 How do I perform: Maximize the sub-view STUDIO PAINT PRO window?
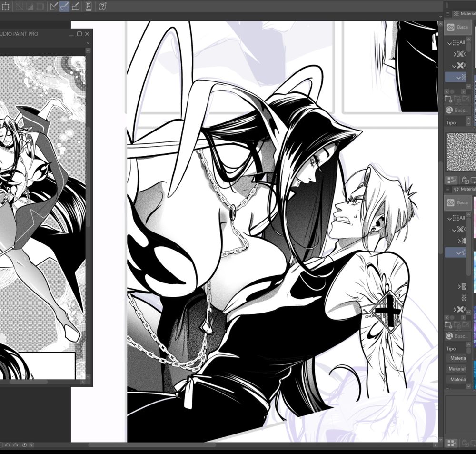pyautogui.click(x=79, y=34)
